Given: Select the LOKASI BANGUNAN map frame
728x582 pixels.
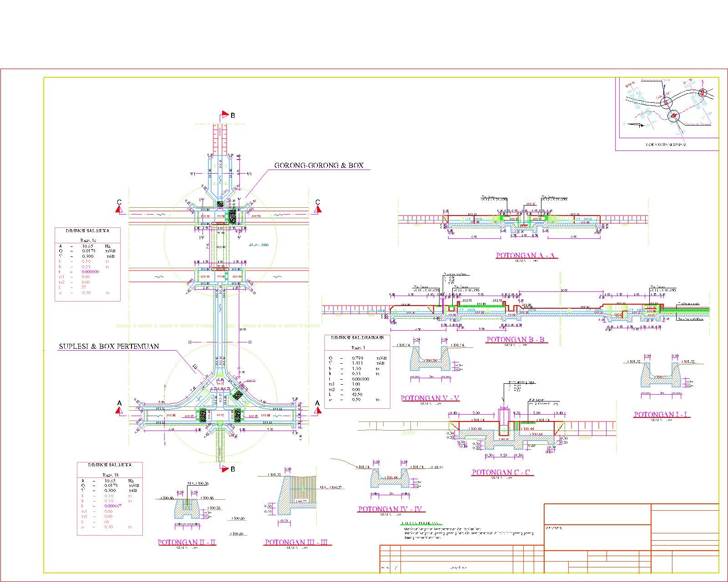Looking at the screenshot, I should click(667, 111).
